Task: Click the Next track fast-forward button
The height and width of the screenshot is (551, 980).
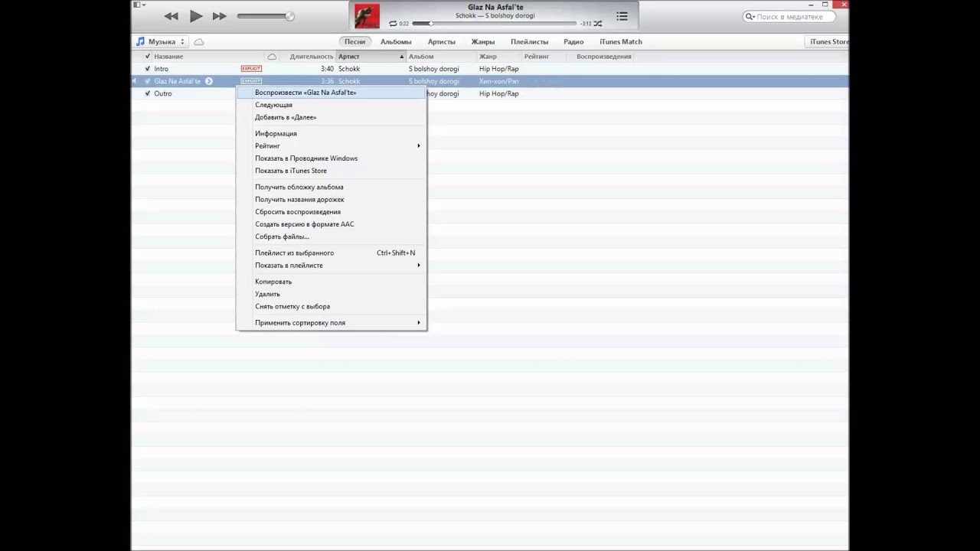Action: [220, 16]
